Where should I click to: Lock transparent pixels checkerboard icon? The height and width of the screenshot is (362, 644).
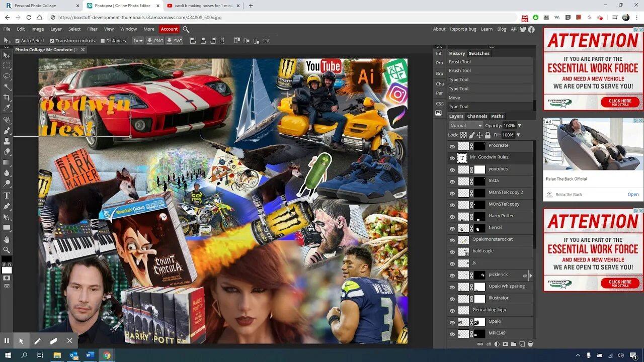[463, 135]
